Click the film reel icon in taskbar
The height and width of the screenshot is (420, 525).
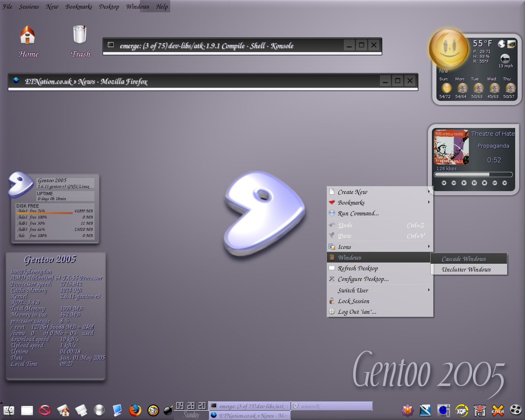[516, 410]
